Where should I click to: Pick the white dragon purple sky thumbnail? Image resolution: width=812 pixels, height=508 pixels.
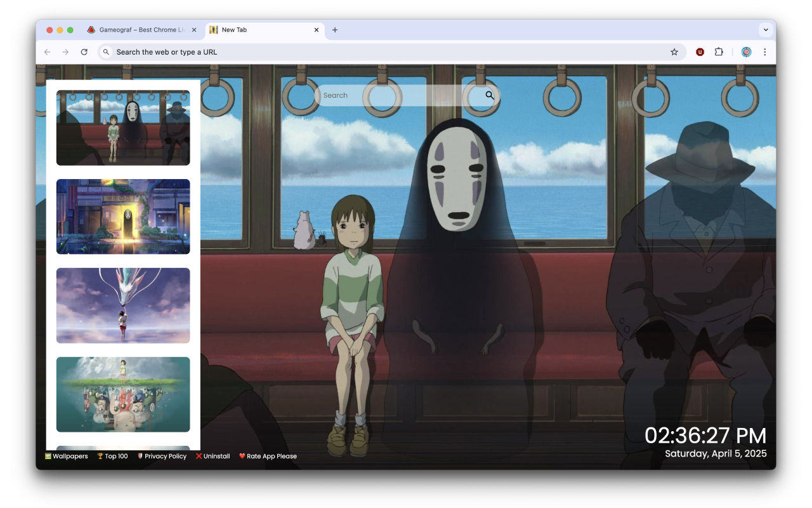pyautogui.click(x=123, y=305)
